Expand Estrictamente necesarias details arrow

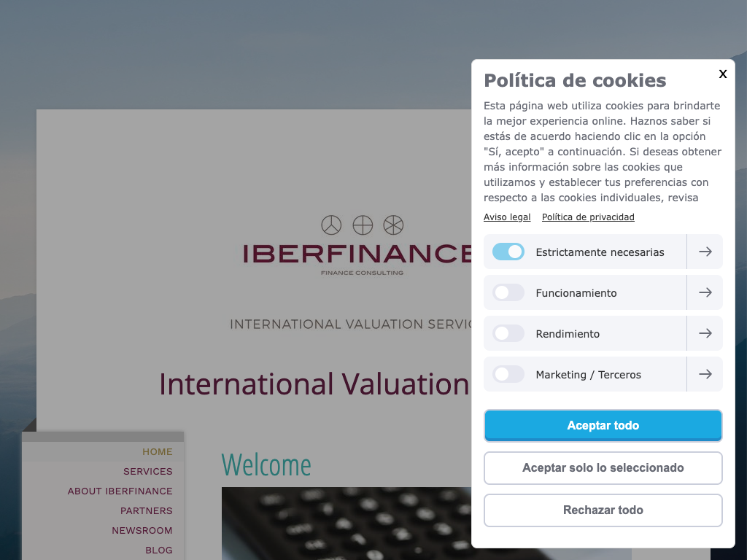tap(705, 252)
